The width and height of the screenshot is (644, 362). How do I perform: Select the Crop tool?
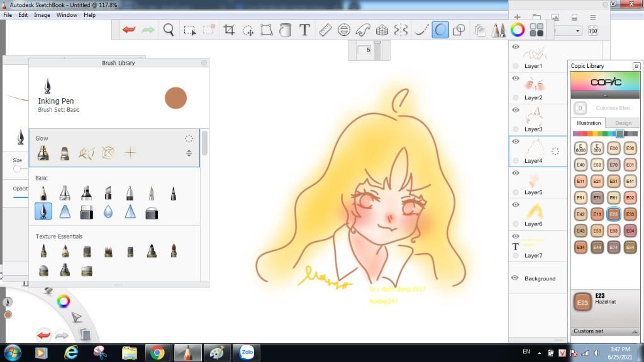(x=229, y=30)
